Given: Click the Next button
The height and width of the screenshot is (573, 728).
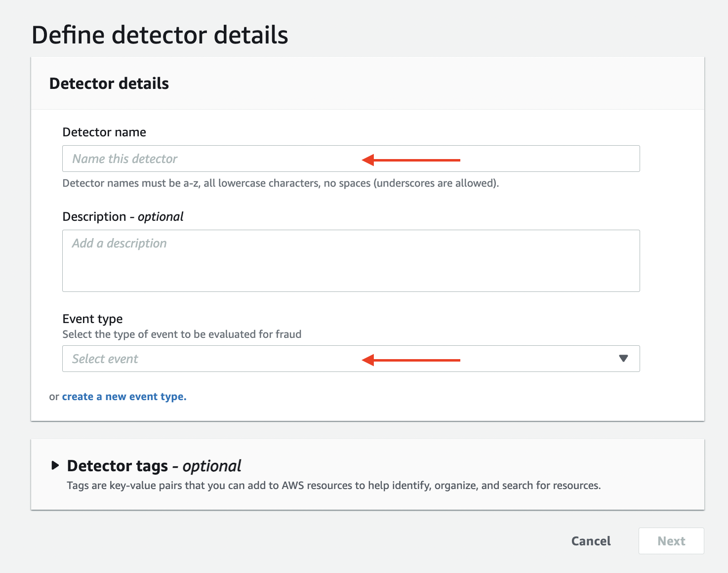Looking at the screenshot, I should pyautogui.click(x=671, y=541).
